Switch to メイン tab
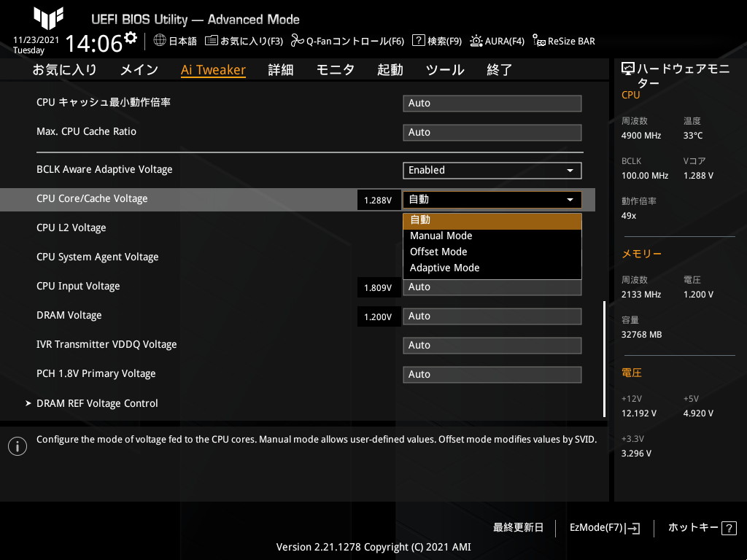747x560 pixels. click(139, 69)
